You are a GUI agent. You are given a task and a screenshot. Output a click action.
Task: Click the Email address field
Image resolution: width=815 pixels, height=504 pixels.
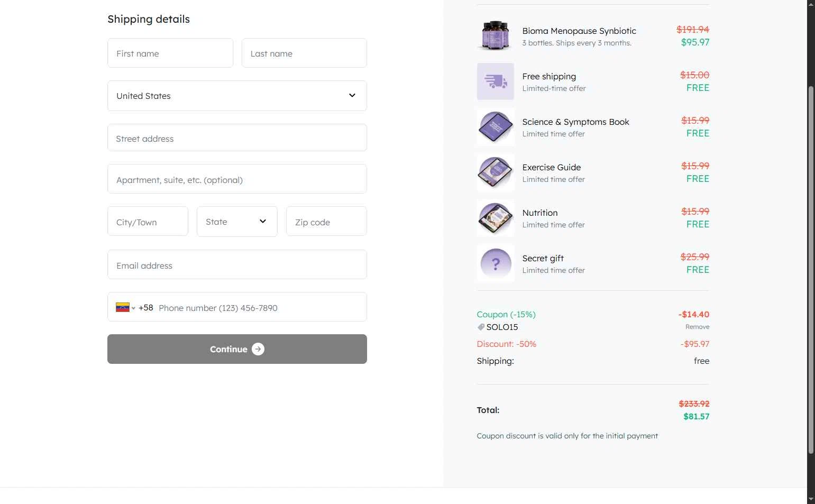tap(237, 264)
